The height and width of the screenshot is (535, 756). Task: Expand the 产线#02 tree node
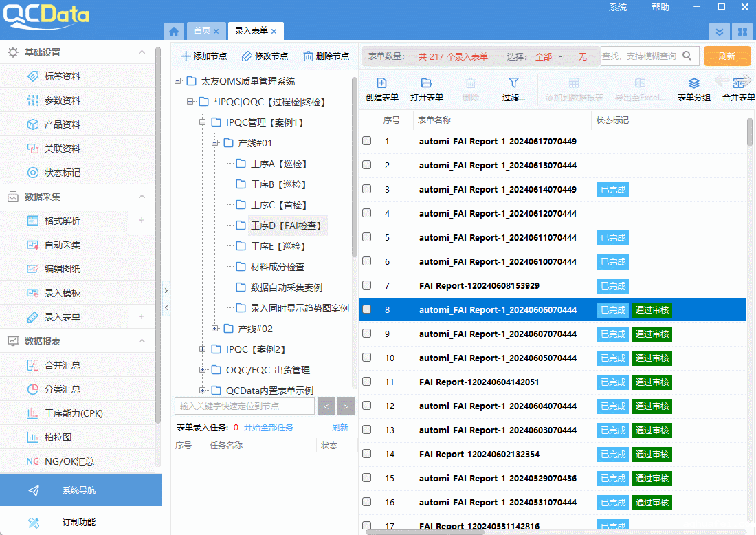click(215, 329)
